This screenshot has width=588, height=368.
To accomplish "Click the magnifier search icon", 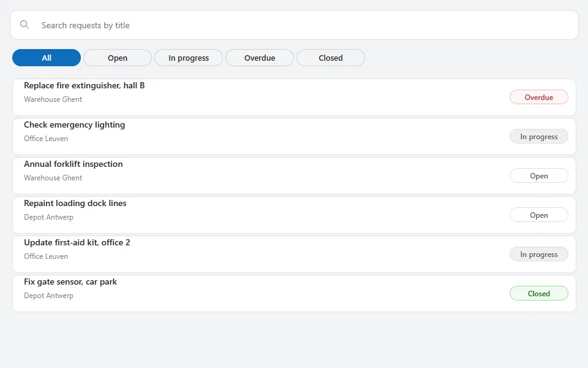I will [x=24, y=25].
